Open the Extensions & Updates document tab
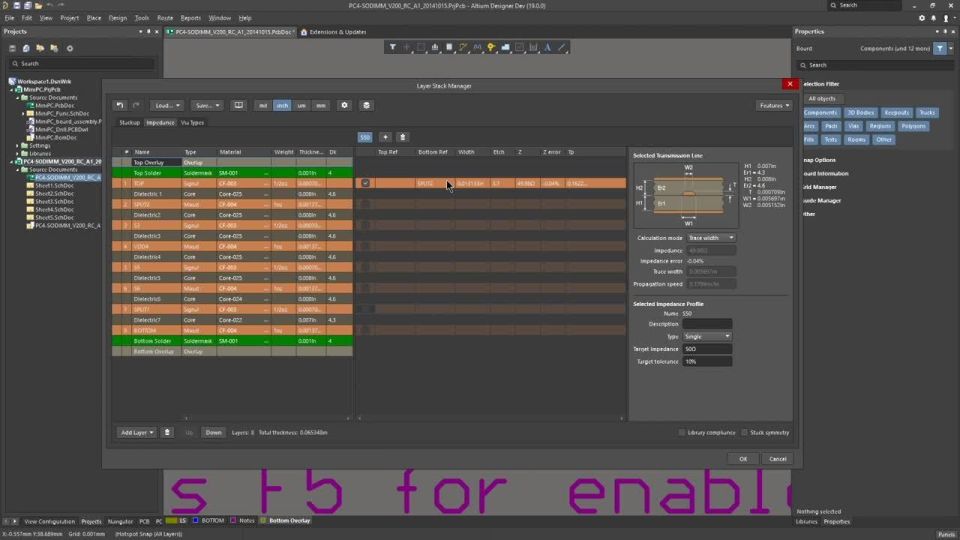960x540 pixels. pyautogui.click(x=334, y=32)
